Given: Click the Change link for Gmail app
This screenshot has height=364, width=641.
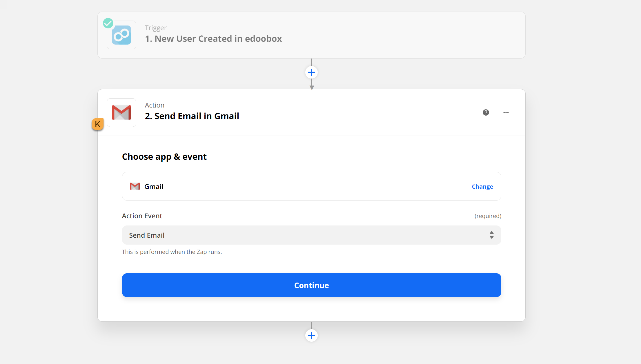Looking at the screenshot, I should (482, 187).
